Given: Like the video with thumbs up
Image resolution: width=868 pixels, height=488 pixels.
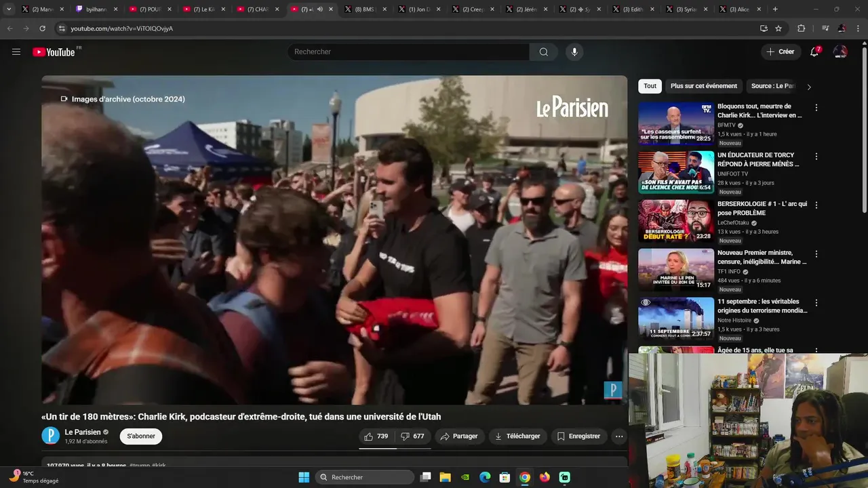Looking at the screenshot, I should (376, 436).
